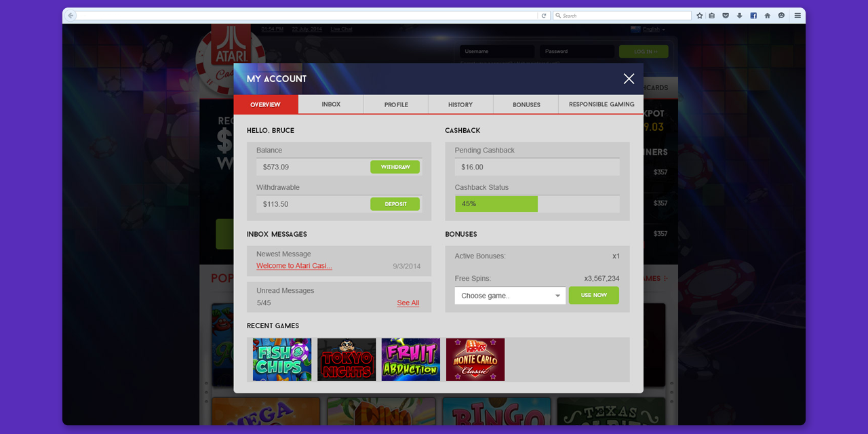
Task: Click the x3,567,234 free spins count
Action: click(x=601, y=278)
